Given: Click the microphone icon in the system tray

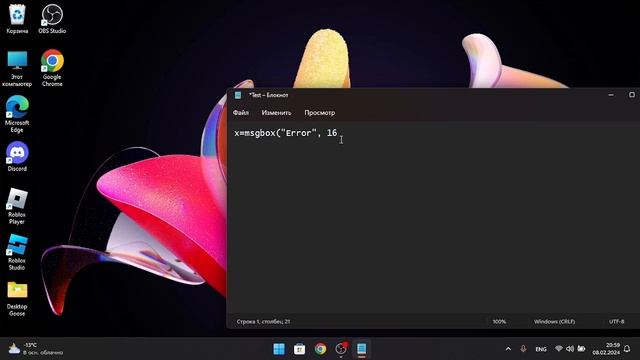Looking at the screenshot, I should [523, 349].
